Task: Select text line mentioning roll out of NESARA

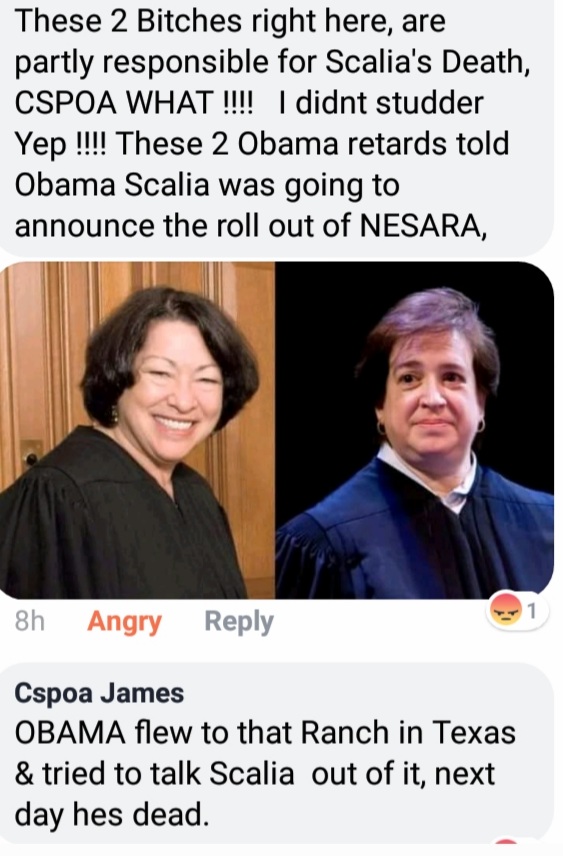Action: [251, 225]
